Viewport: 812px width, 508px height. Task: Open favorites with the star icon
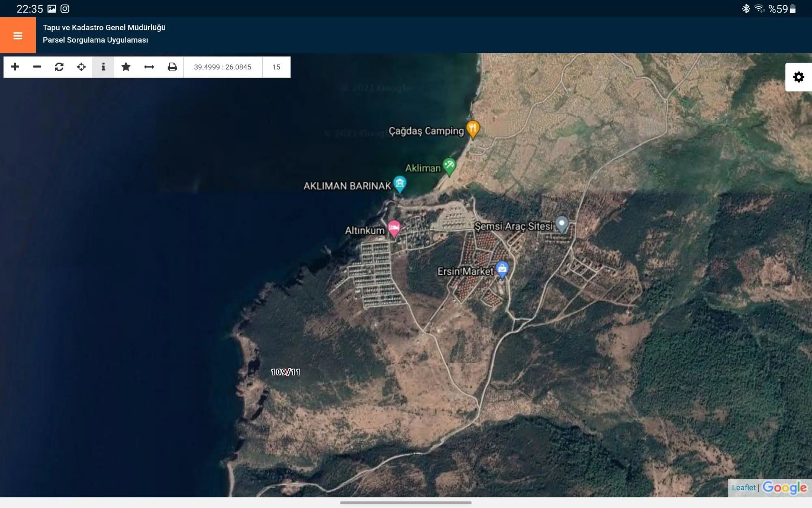(x=126, y=67)
